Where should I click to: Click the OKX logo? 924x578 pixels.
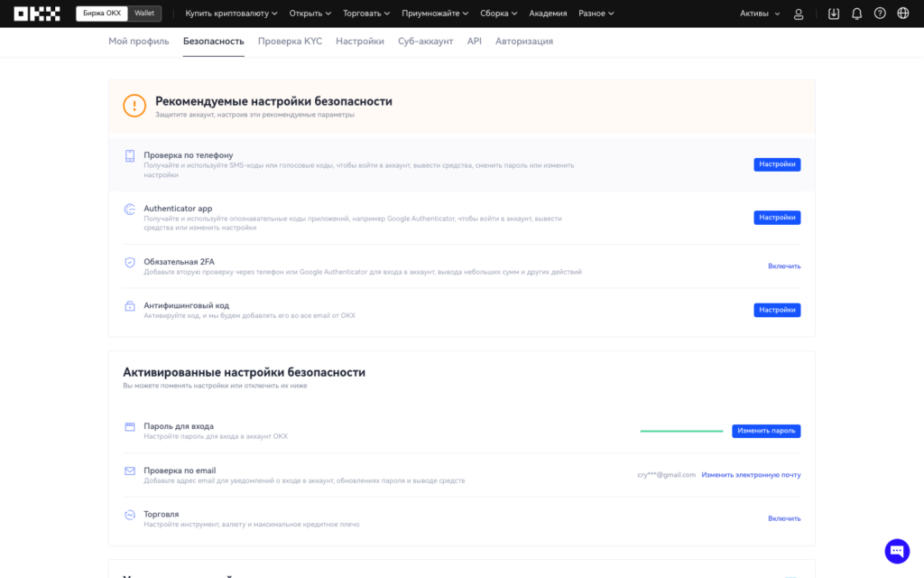[x=37, y=14]
